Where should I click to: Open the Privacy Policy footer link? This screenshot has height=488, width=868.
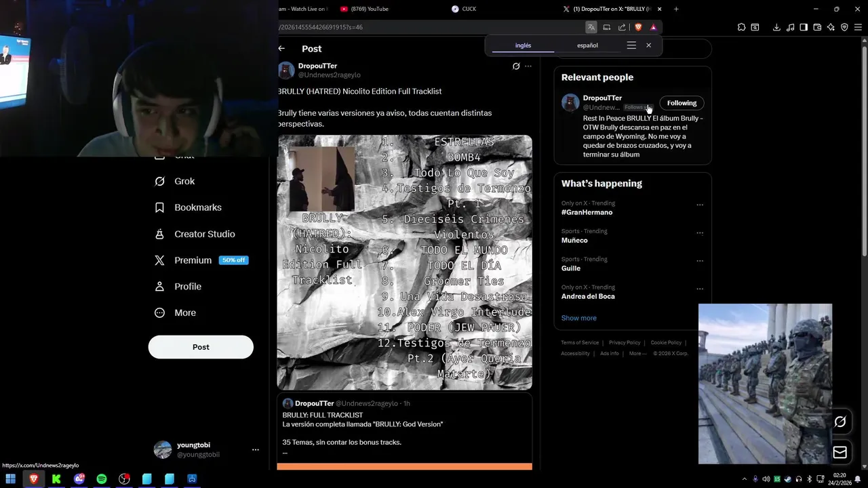(625, 343)
